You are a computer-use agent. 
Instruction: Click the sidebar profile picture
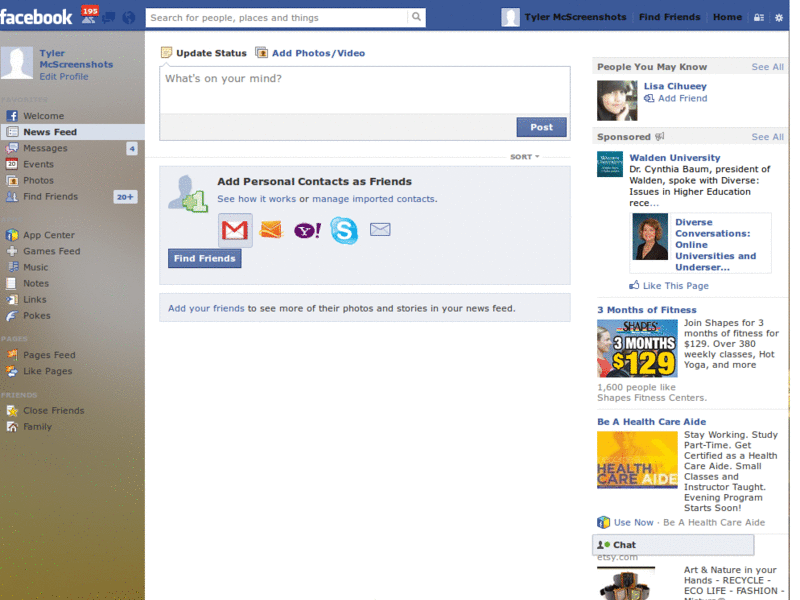coord(17,63)
